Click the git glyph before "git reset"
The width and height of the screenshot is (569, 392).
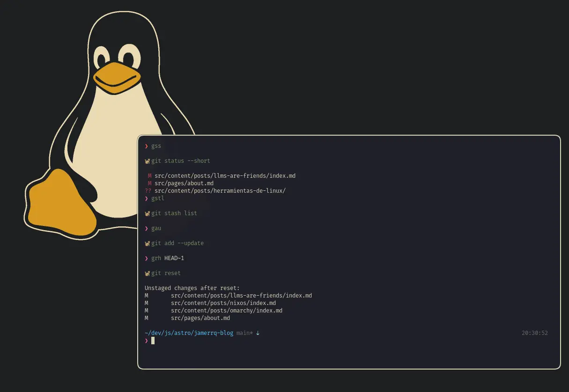click(147, 273)
